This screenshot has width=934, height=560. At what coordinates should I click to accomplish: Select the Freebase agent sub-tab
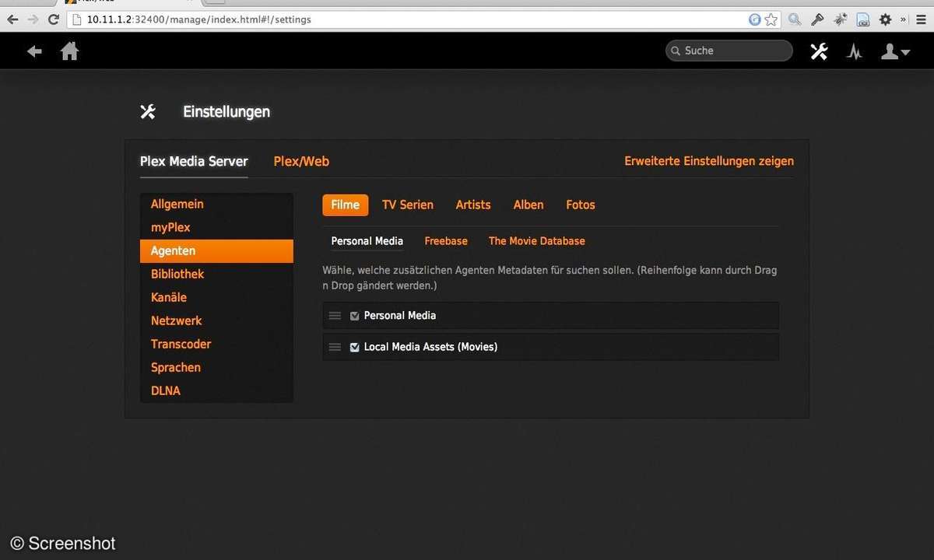pos(446,241)
